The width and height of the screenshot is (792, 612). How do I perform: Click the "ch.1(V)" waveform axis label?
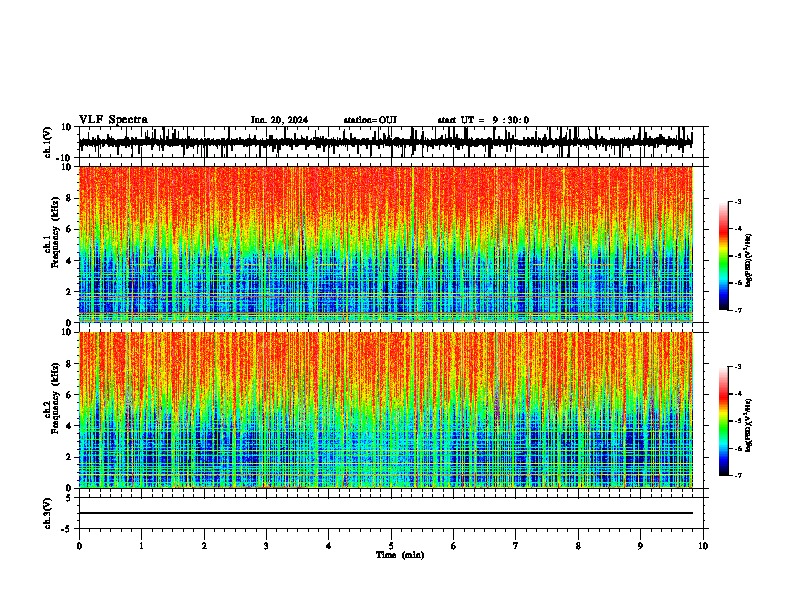tap(48, 142)
